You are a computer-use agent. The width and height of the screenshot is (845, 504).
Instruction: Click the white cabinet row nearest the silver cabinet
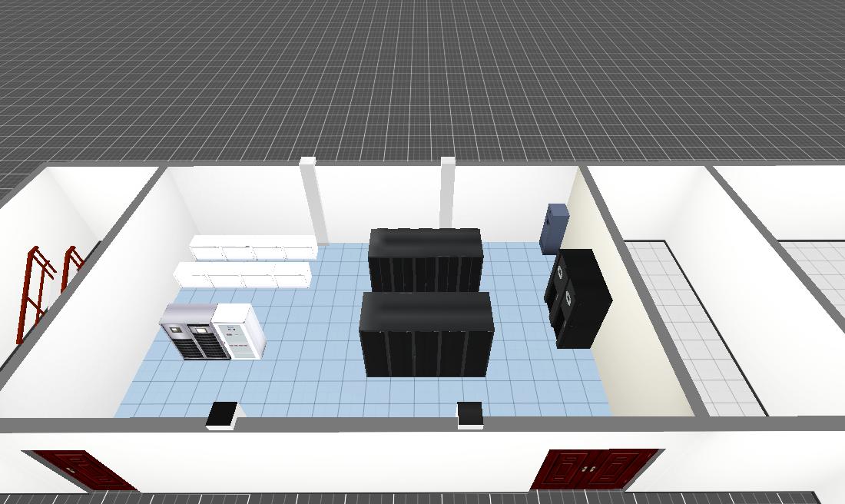tap(243, 275)
